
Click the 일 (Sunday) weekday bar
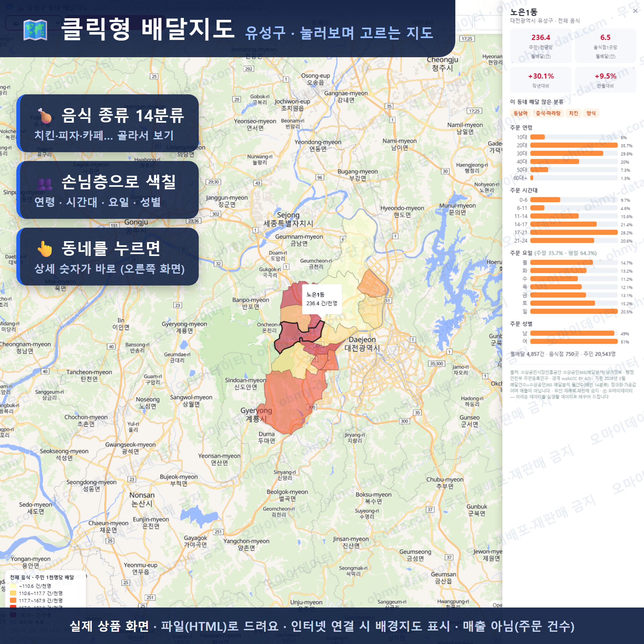(574, 311)
